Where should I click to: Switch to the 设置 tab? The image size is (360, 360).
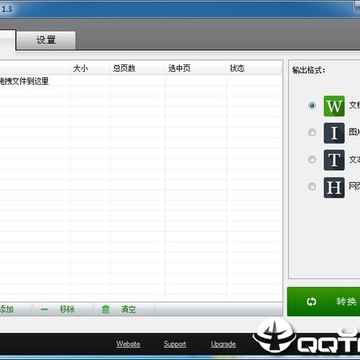click(46, 40)
